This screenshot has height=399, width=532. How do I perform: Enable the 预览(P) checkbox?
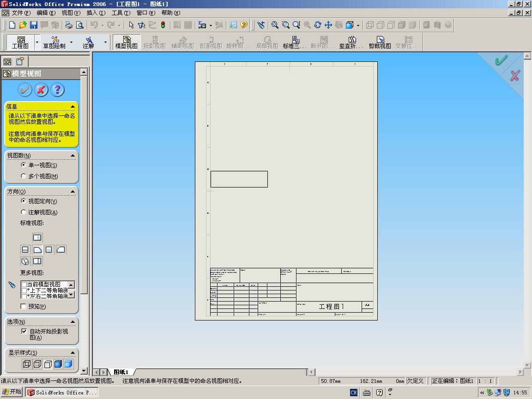coord(23,306)
